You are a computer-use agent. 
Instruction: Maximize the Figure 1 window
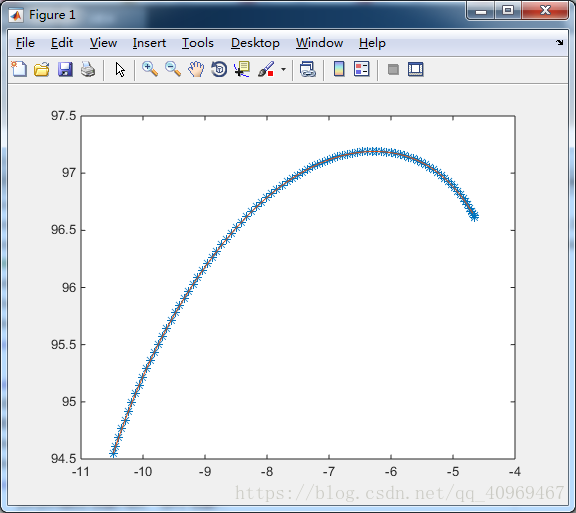coord(508,10)
